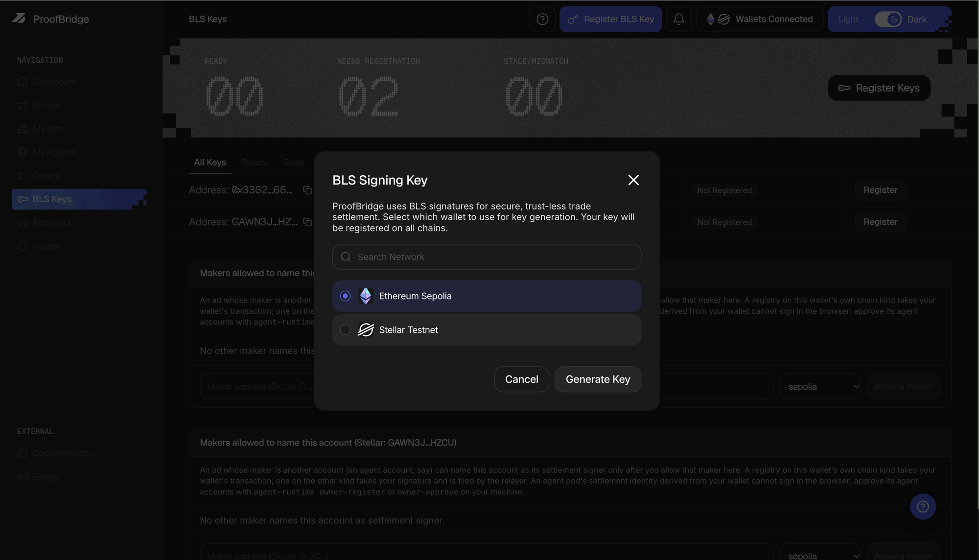Click Dashboard sidebar icon

click(x=23, y=82)
